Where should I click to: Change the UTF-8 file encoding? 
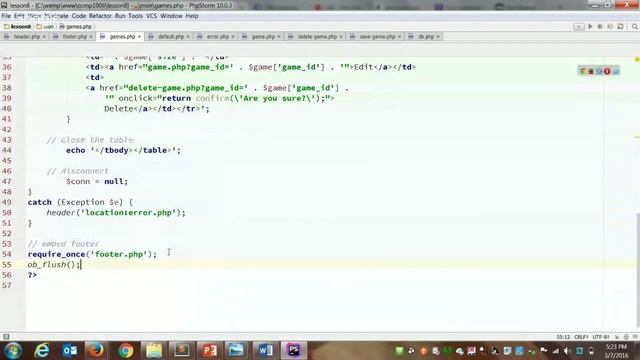(x=601, y=337)
